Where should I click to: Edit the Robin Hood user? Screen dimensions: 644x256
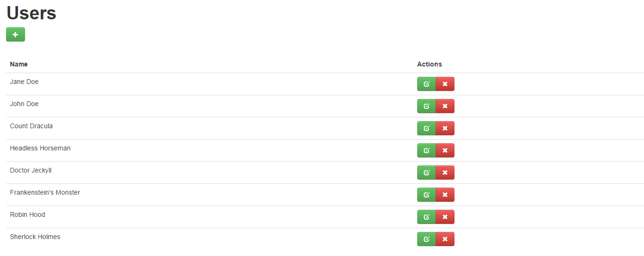coord(426,217)
